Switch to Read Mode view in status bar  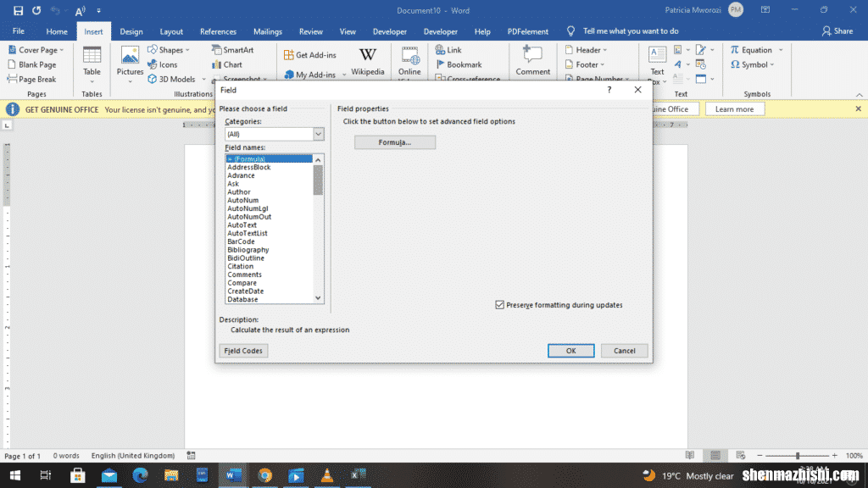pos(690,455)
